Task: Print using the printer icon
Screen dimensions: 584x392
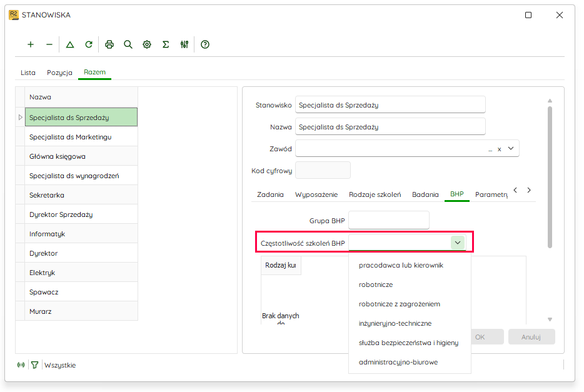Action: point(109,44)
